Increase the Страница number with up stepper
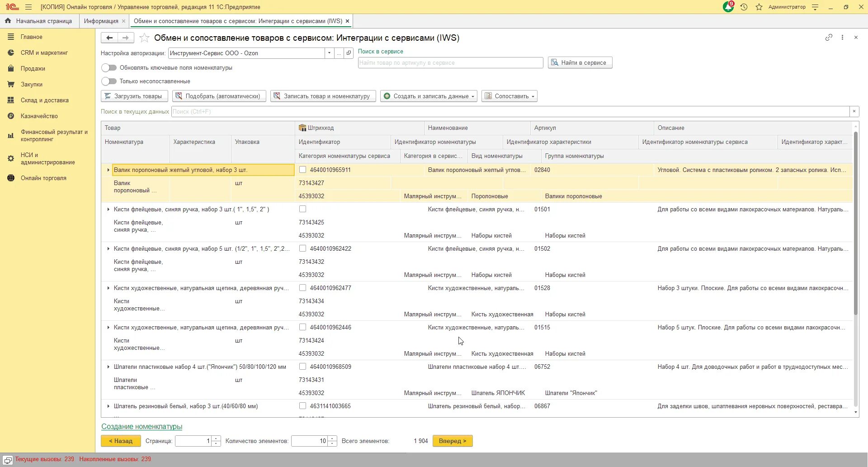This screenshot has height=467, width=868. [x=216, y=438]
